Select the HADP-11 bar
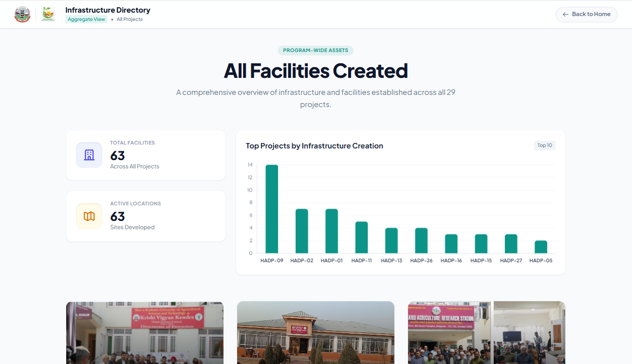This screenshot has height=364, width=632. [x=361, y=237]
